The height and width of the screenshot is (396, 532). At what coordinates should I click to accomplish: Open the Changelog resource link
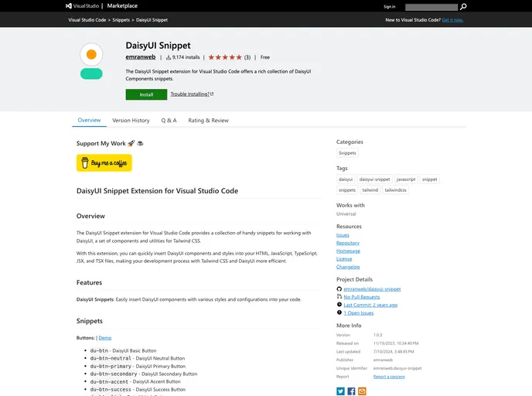tap(348, 267)
